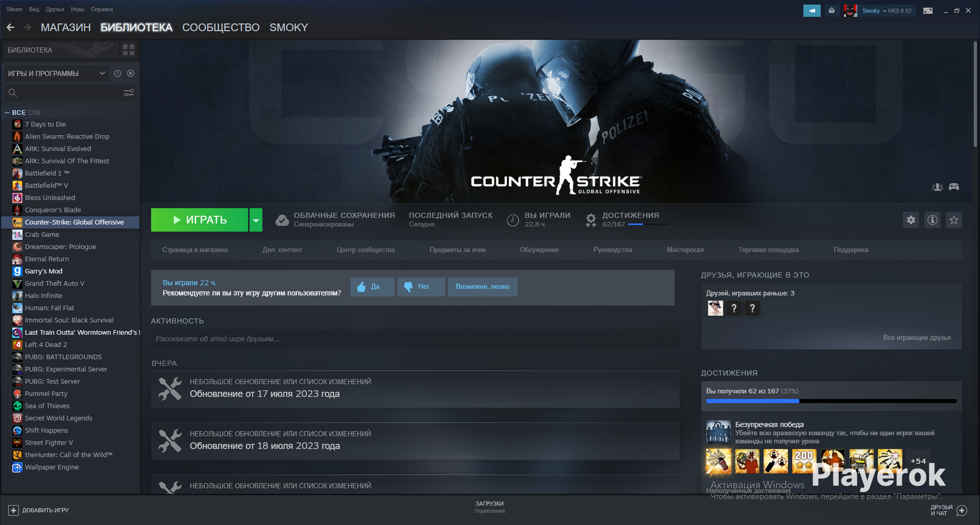Go back with the left arrow
Viewport: 980px width, 525px height.
pos(11,27)
